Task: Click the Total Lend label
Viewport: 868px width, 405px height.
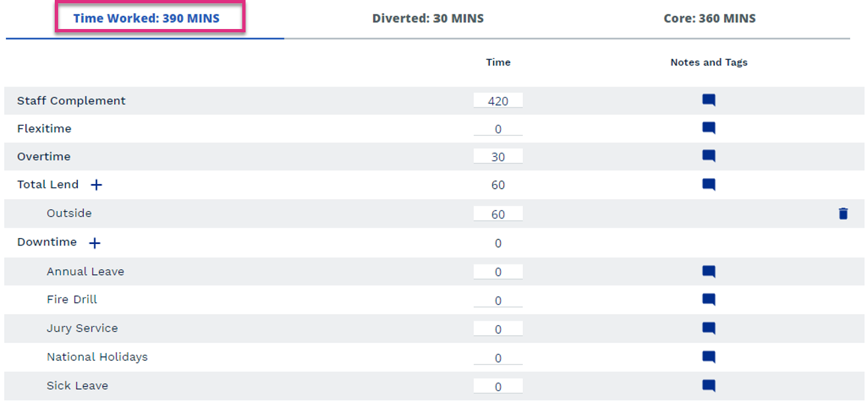Action: pyautogui.click(x=48, y=185)
